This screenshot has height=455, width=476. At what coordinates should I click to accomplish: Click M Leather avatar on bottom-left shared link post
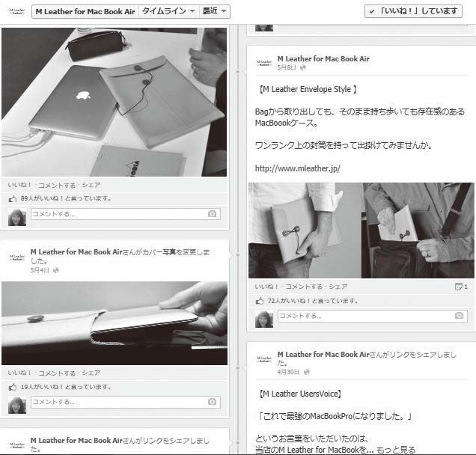[17, 445]
